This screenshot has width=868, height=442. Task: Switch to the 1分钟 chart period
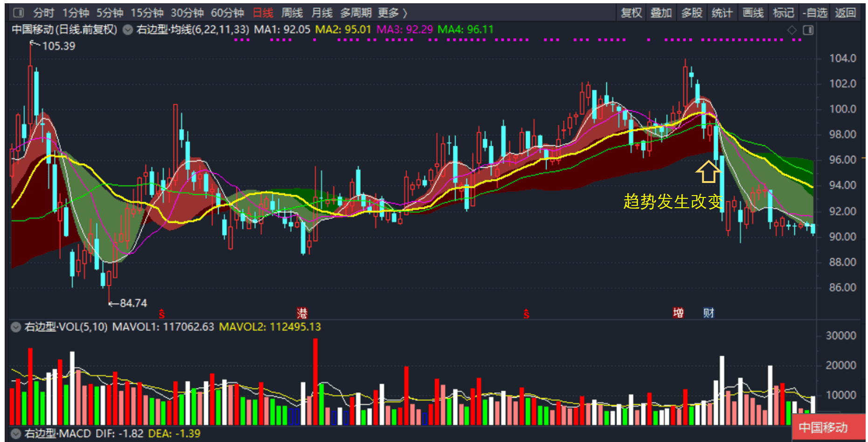(x=76, y=13)
